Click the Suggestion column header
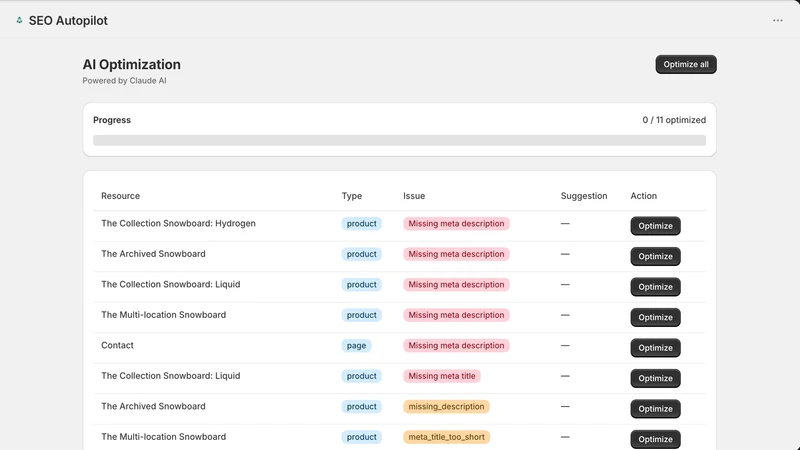 point(584,196)
